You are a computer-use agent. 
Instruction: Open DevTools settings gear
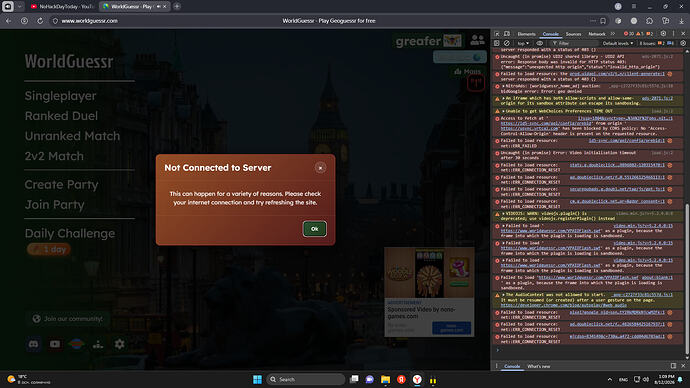tap(663, 34)
